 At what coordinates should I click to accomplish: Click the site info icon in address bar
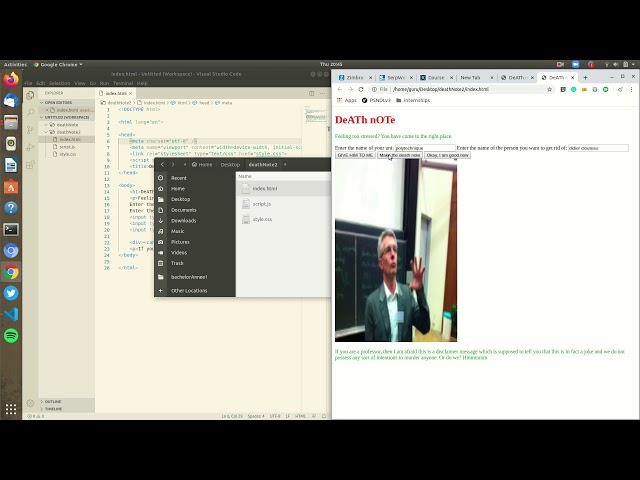(x=374, y=89)
